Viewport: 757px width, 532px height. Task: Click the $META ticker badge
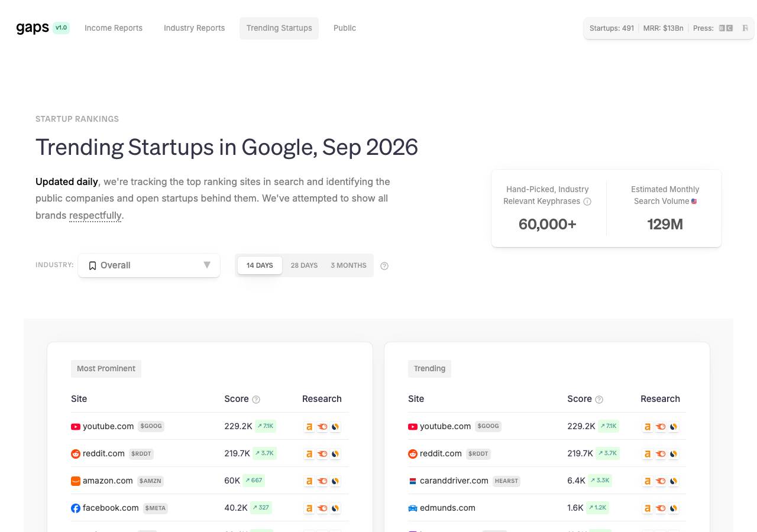(156, 508)
